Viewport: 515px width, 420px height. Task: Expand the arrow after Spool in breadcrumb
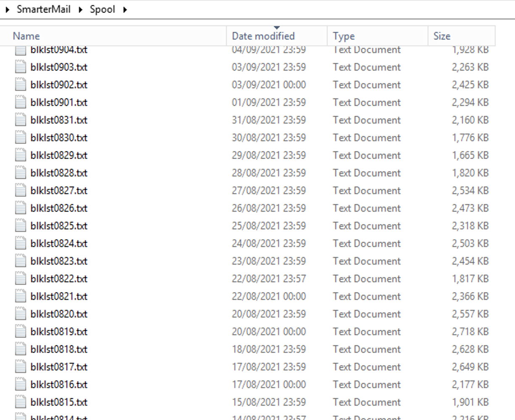pos(125,10)
